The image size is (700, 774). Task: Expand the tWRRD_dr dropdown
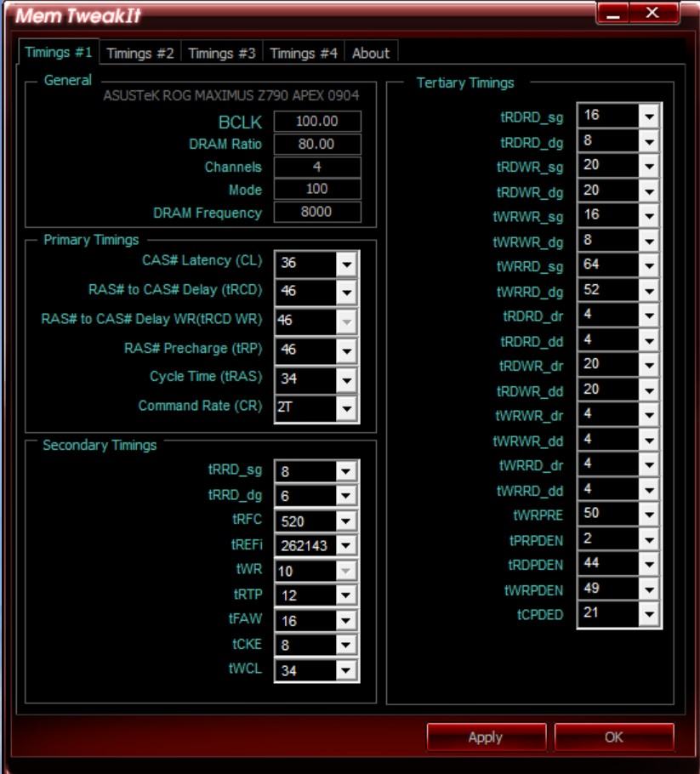tap(649, 465)
